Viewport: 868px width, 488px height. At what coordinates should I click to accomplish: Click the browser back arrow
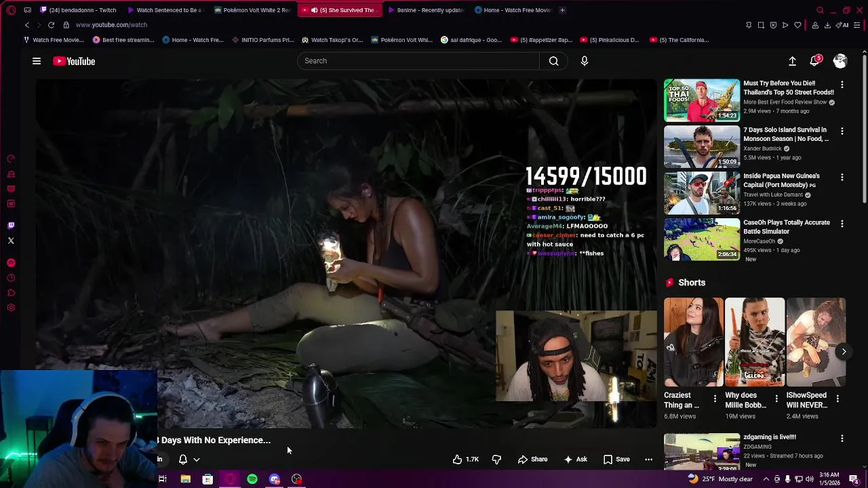[x=27, y=25]
